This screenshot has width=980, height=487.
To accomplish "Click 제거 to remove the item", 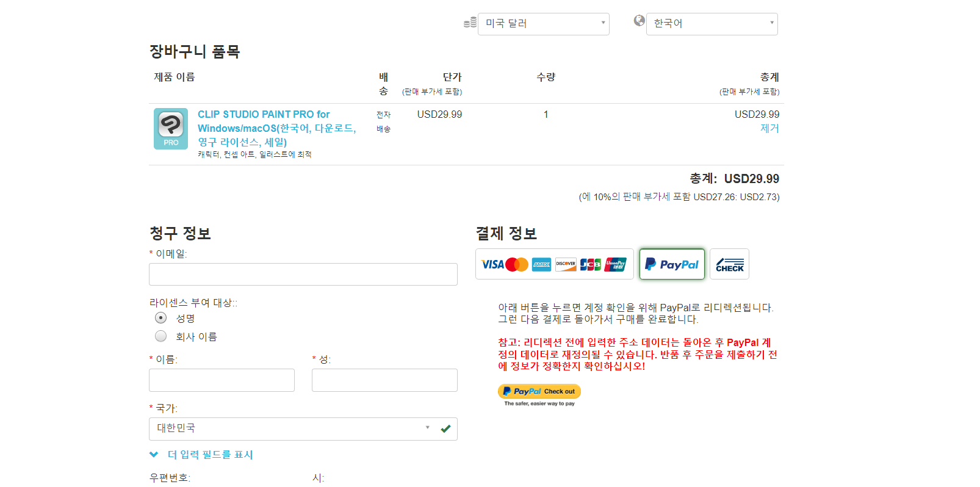I will pyautogui.click(x=769, y=128).
